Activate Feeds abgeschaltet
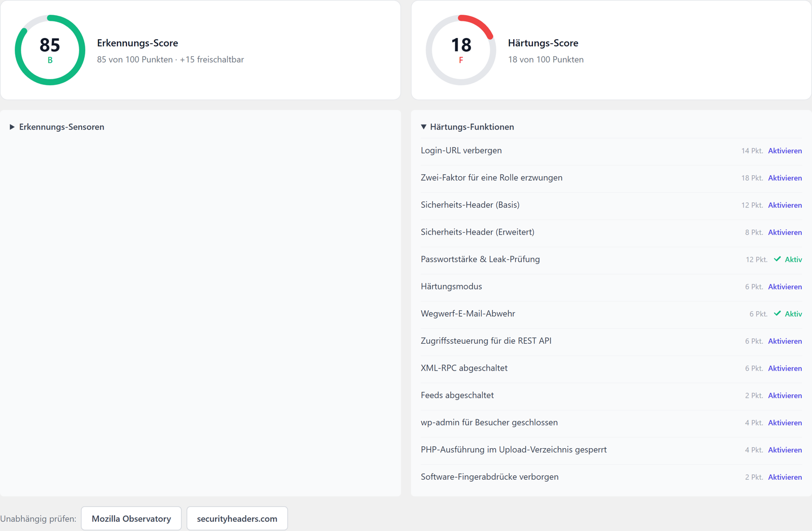The width and height of the screenshot is (812, 531). click(785, 395)
